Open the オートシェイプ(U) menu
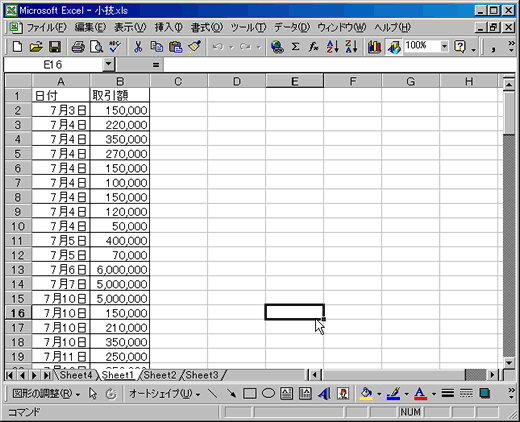The image size is (520, 422). 164,394
